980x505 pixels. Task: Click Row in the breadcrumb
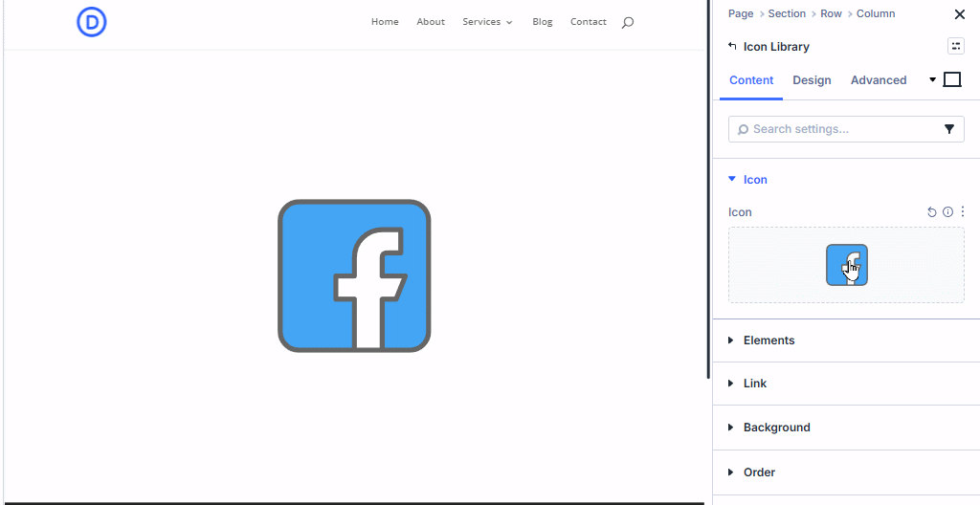(x=832, y=13)
